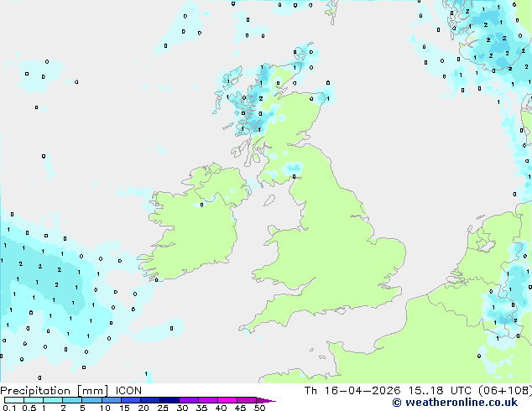Viewport: 532px width, 411px height.
Task: Click the date '16-04-2026' in the caption
Action: (x=362, y=391)
